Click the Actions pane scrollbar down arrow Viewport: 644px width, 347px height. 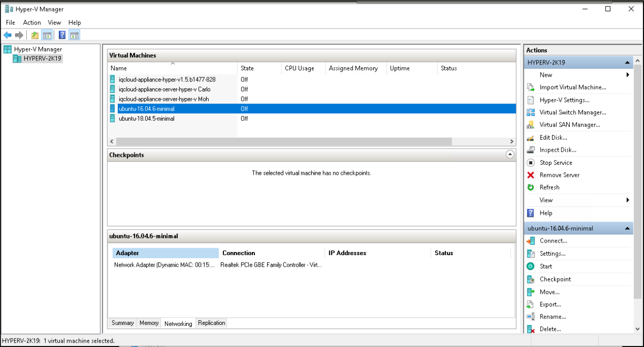click(638, 329)
